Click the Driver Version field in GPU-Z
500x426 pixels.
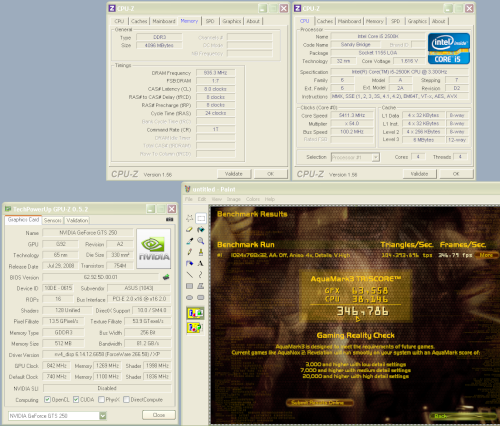tap(107, 355)
